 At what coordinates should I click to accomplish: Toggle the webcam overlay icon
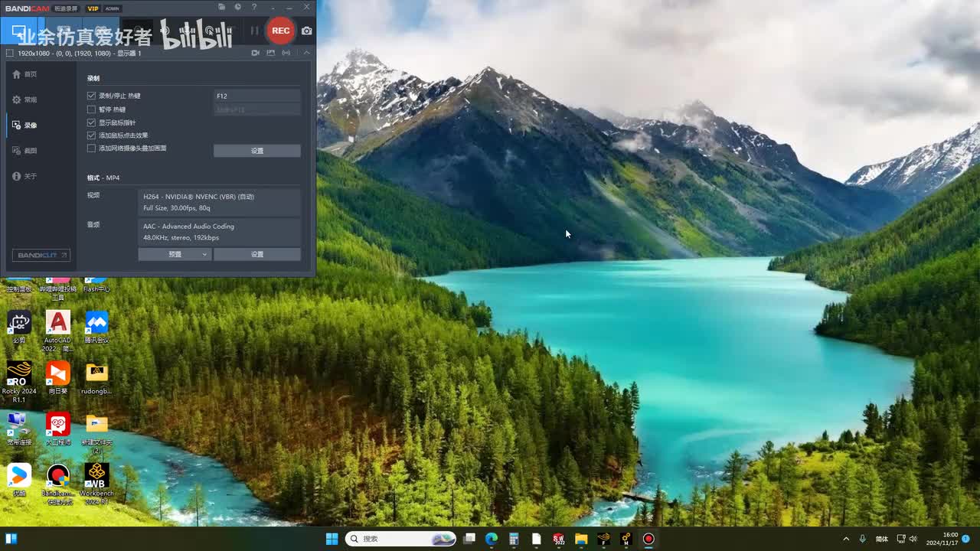click(x=256, y=53)
